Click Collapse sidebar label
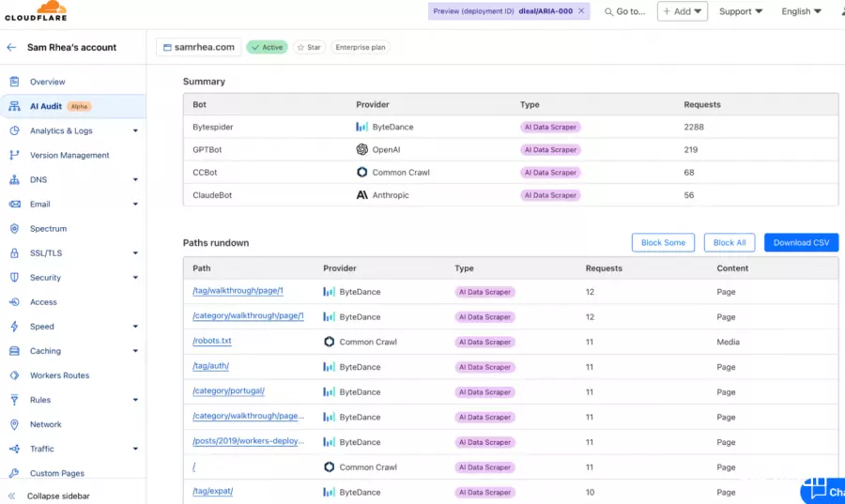 [58, 496]
